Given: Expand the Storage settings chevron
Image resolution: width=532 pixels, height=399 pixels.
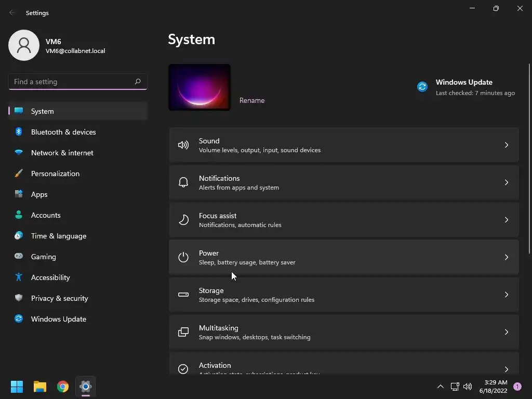Looking at the screenshot, I should (506, 295).
